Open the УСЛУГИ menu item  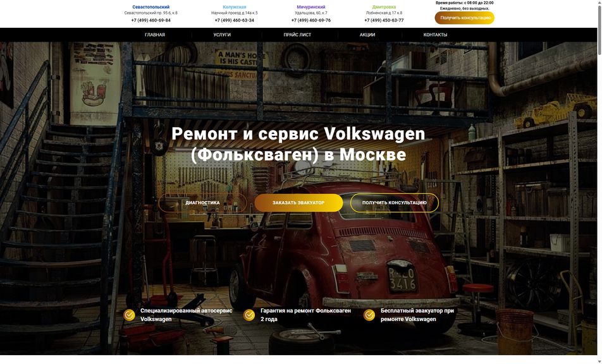222,35
